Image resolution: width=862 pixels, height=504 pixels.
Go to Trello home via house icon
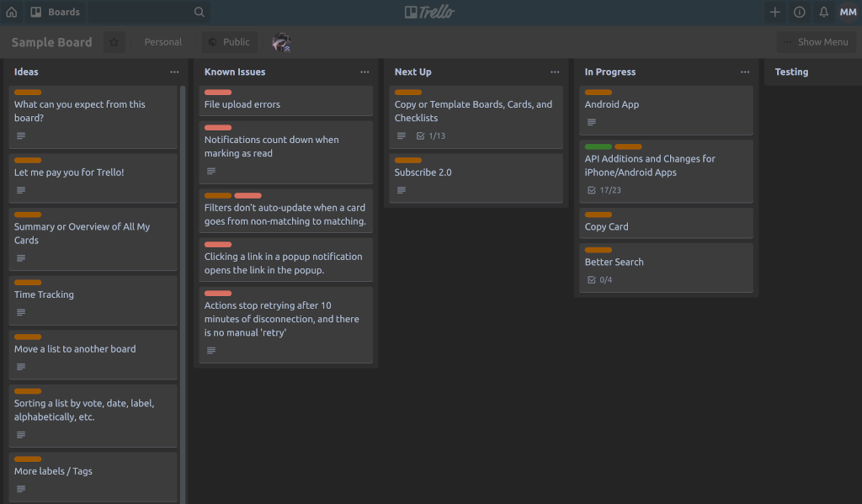tap(12, 12)
